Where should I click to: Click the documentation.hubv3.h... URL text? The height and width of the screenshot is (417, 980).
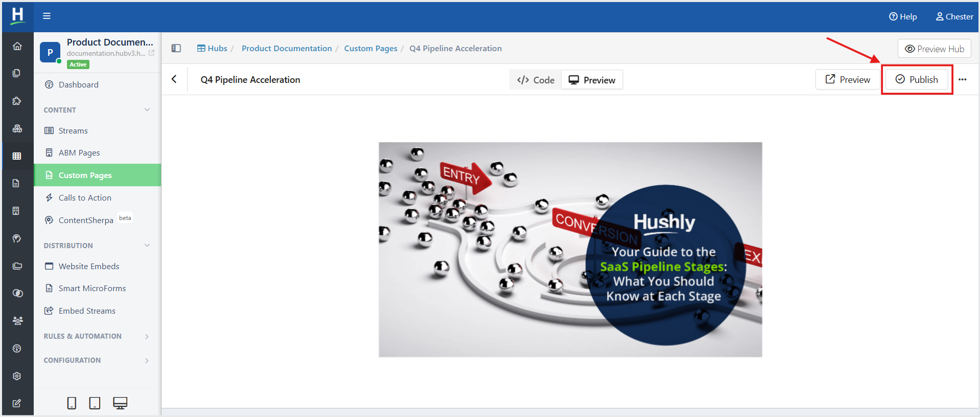click(x=106, y=53)
